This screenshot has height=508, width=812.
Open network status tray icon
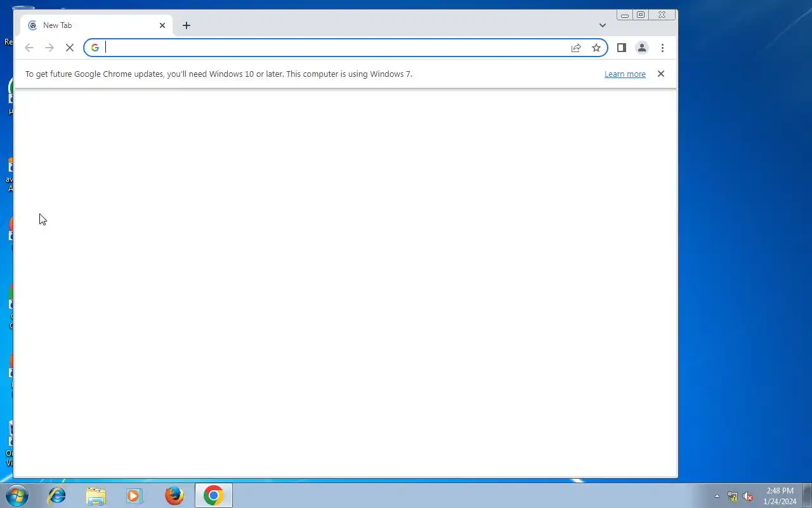[x=733, y=496]
